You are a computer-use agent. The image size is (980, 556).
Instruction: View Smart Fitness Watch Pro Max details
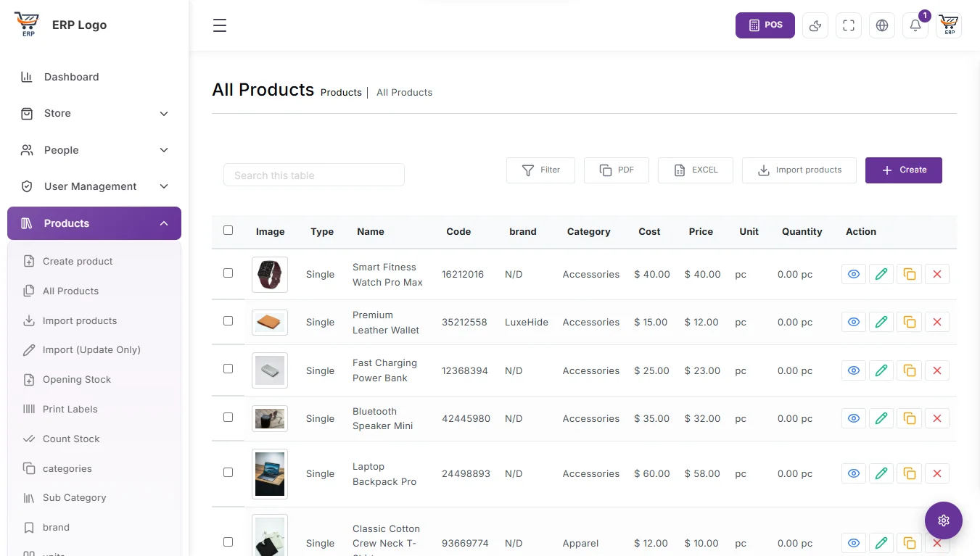pos(854,274)
